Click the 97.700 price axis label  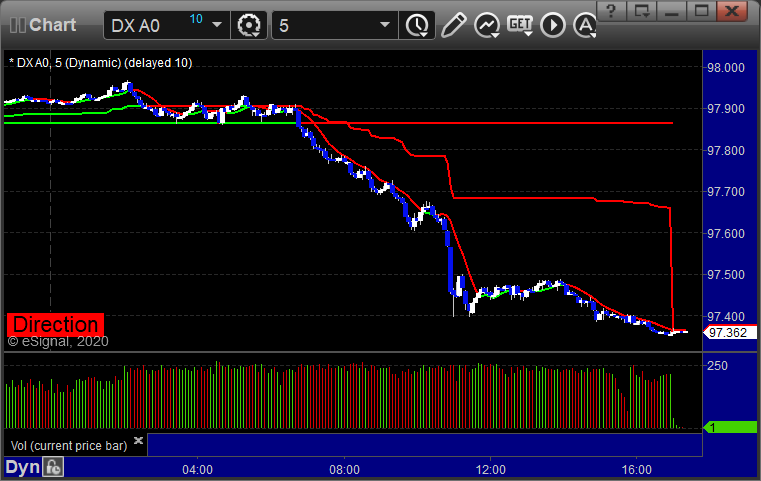(x=726, y=192)
